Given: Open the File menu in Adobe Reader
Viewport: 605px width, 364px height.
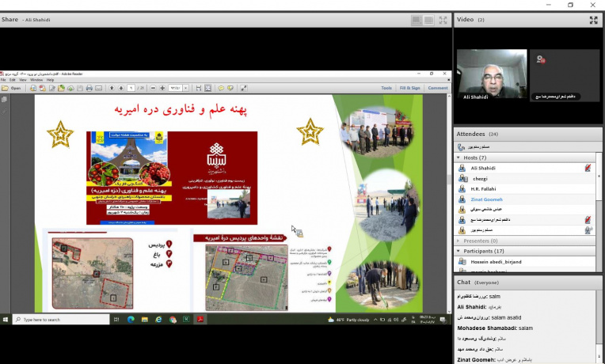Looking at the screenshot, I should coord(4,80).
